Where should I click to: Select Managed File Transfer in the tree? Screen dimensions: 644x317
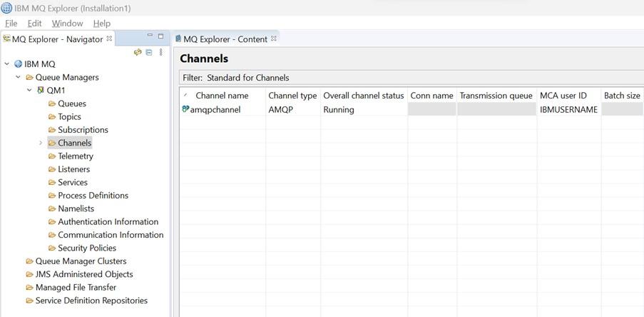pyautogui.click(x=76, y=288)
